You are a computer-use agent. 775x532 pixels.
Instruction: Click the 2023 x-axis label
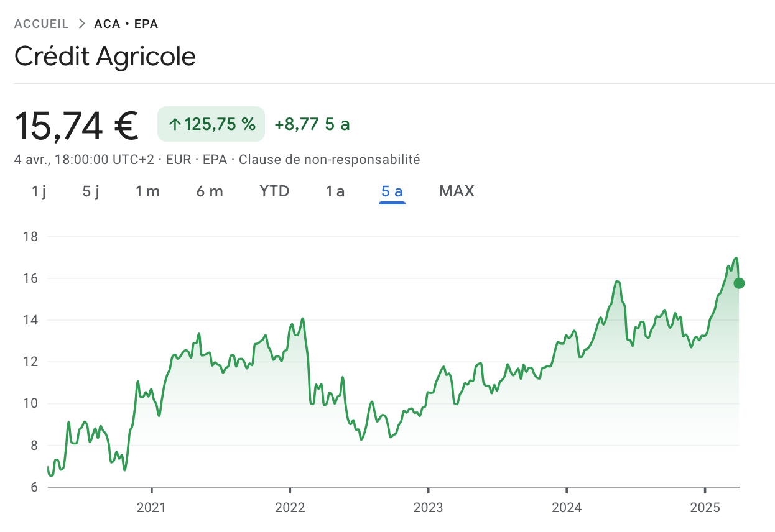coord(428,508)
